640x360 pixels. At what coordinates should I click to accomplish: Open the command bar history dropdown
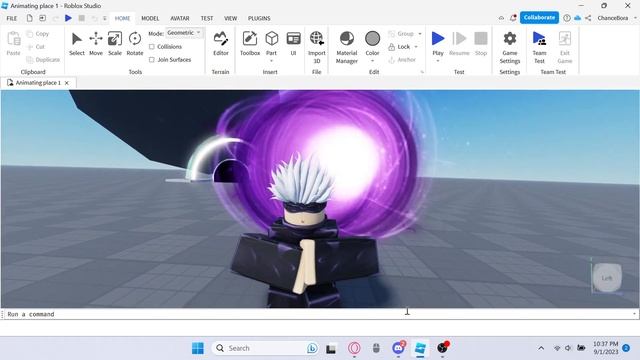pyautogui.click(x=634, y=314)
